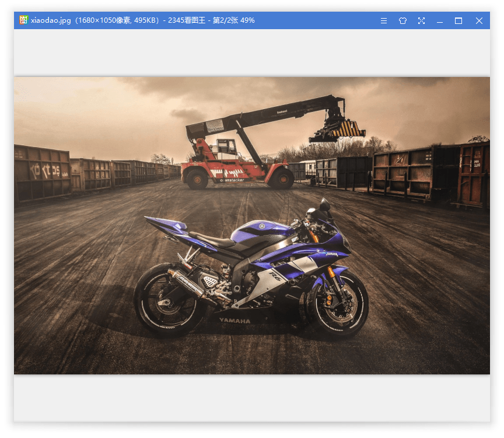
Task: Minimize the image viewer window
Action: click(440, 20)
